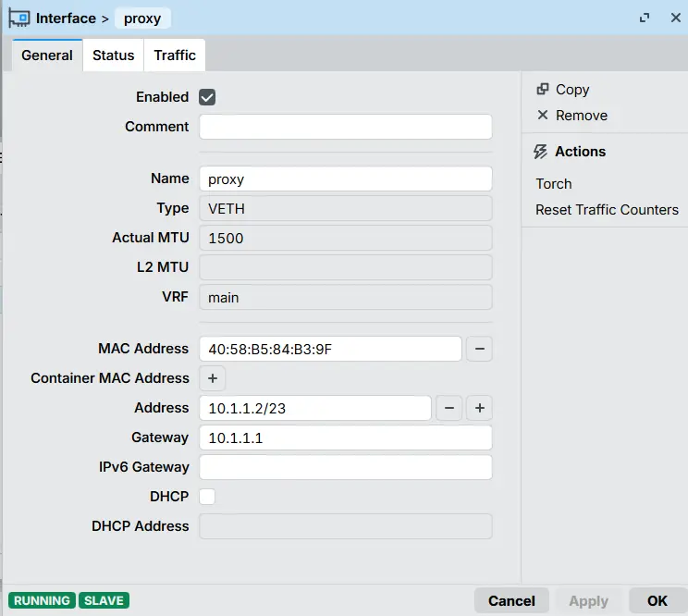Click the proxy breadcrumb label
Image resolution: width=688 pixels, height=616 pixels.
click(142, 18)
